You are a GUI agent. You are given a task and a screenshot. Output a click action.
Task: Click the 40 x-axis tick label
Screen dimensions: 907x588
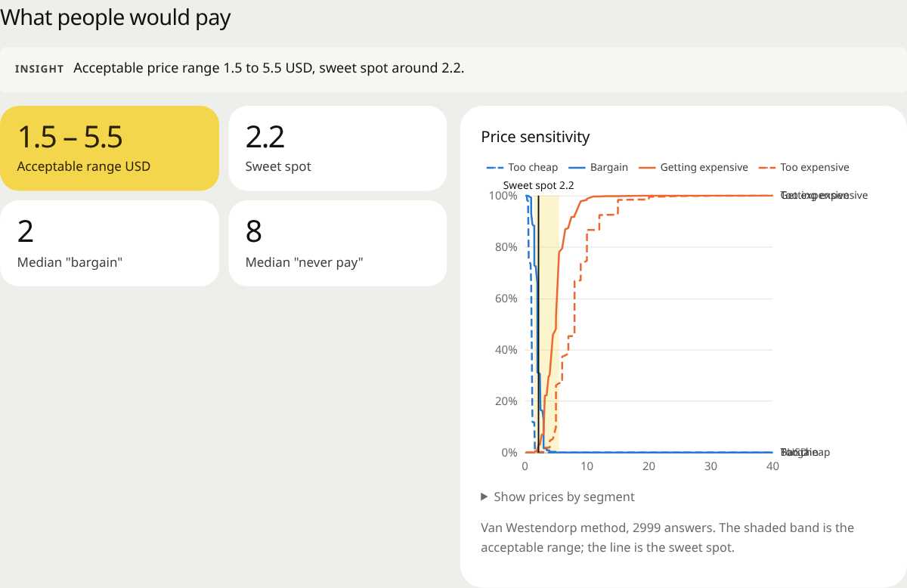tap(772, 466)
